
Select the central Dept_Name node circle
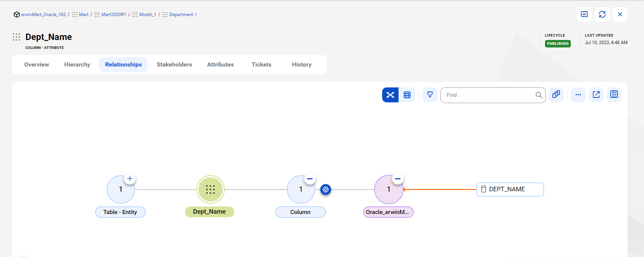point(210,189)
